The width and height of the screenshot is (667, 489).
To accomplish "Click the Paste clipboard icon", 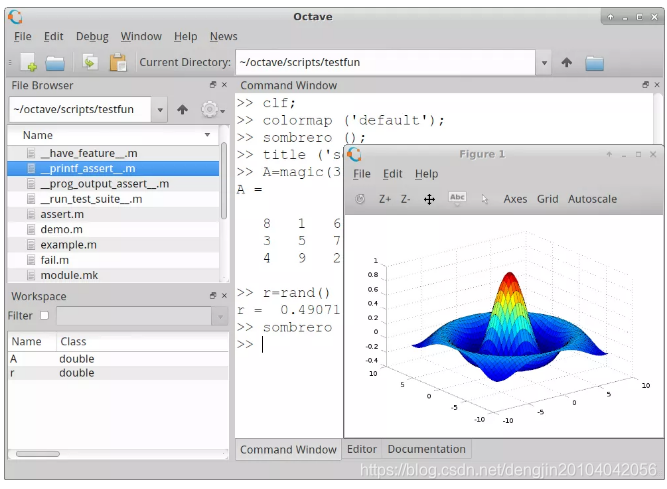I will [x=118, y=63].
